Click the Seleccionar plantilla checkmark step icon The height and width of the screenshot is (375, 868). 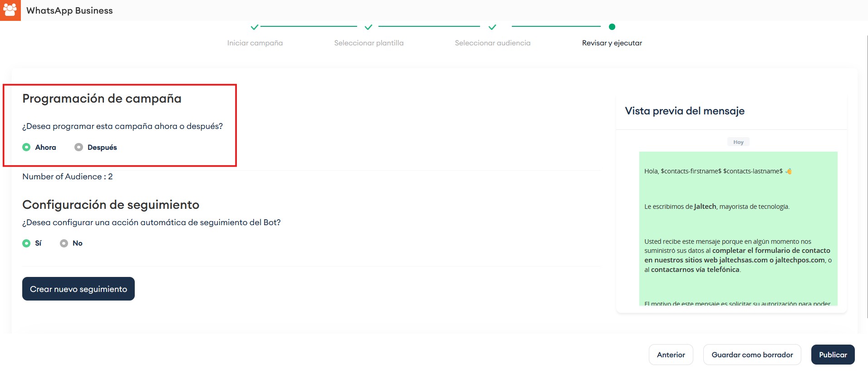[368, 27]
